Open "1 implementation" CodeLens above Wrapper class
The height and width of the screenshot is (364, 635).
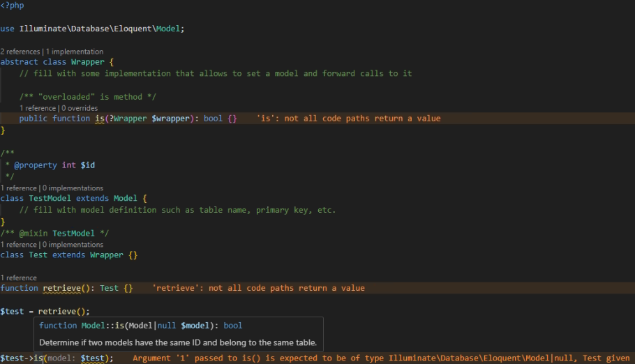pyautogui.click(x=75, y=52)
